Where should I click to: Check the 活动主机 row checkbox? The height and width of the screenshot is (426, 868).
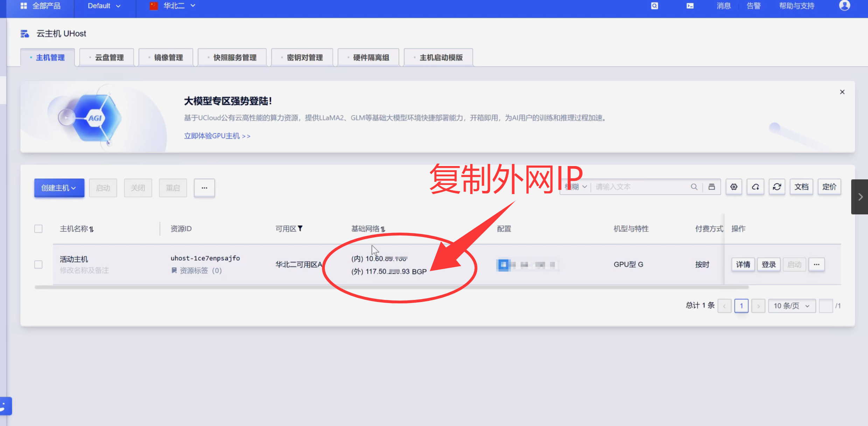tap(38, 264)
